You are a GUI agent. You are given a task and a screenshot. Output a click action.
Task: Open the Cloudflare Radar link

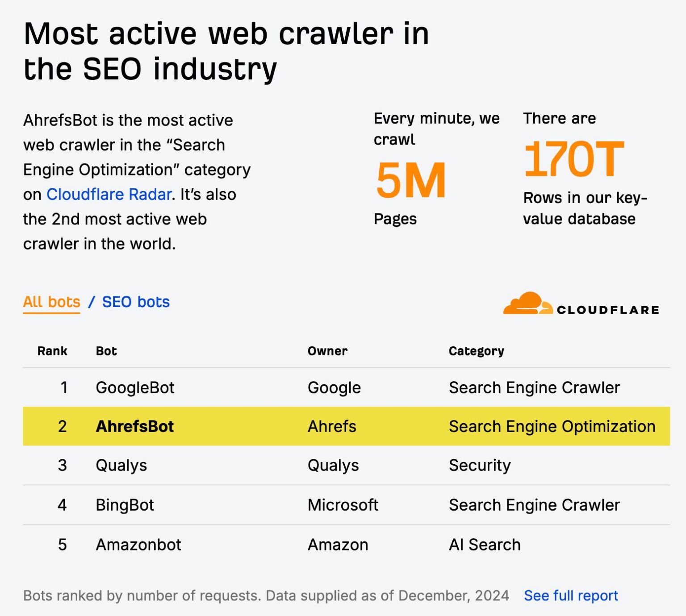(109, 194)
